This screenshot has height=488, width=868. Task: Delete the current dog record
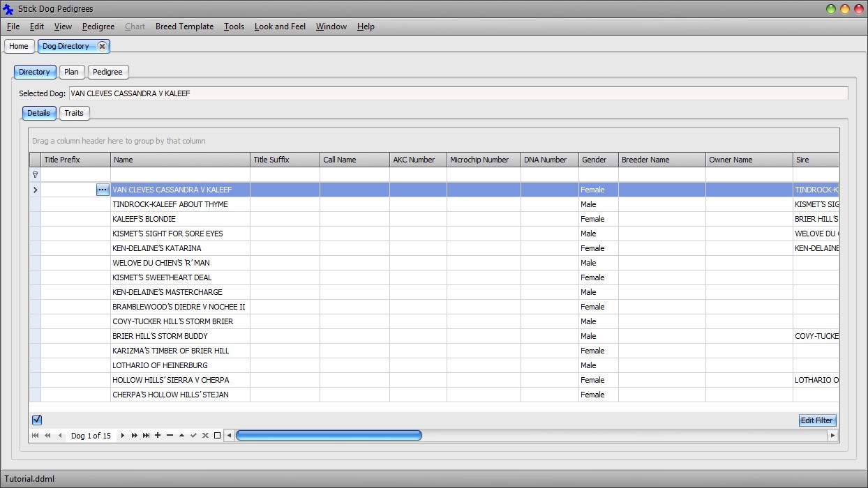(170, 435)
